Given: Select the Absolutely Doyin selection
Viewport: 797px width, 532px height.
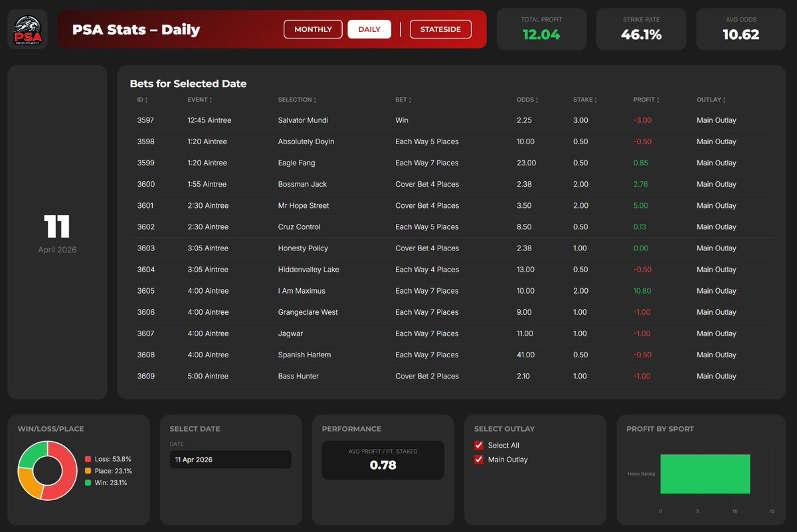Looking at the screenshot, I should (x=306, y=141).
